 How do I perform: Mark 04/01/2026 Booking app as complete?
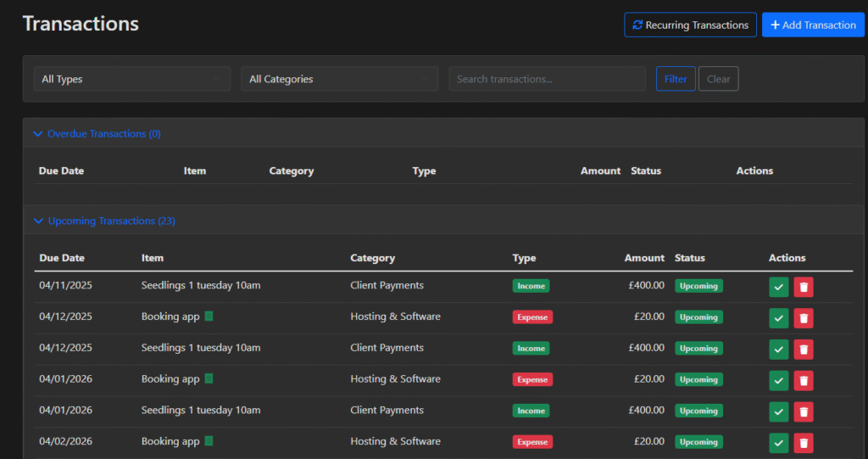coord(778,380)
